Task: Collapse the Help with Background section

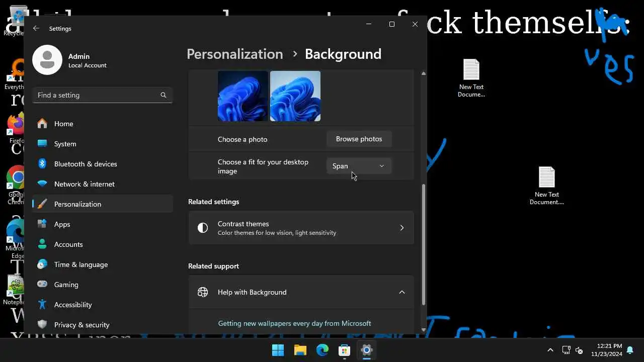Action: pos(401,292)
